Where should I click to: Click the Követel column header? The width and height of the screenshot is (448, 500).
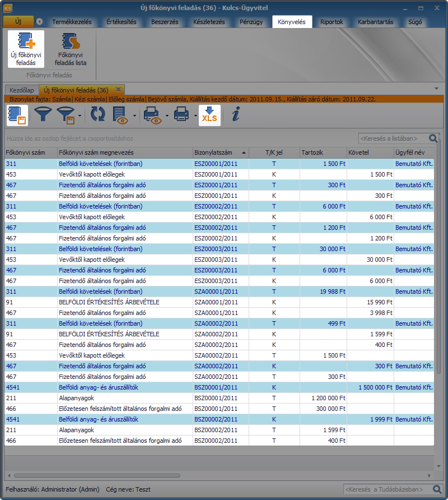coord(370,152)
